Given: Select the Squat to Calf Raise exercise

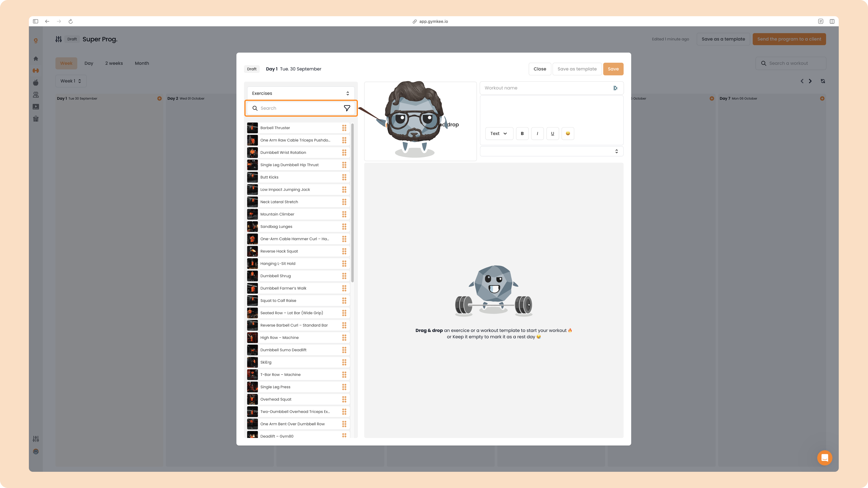Looking at the screenshot, I should (x=298, y=301).
